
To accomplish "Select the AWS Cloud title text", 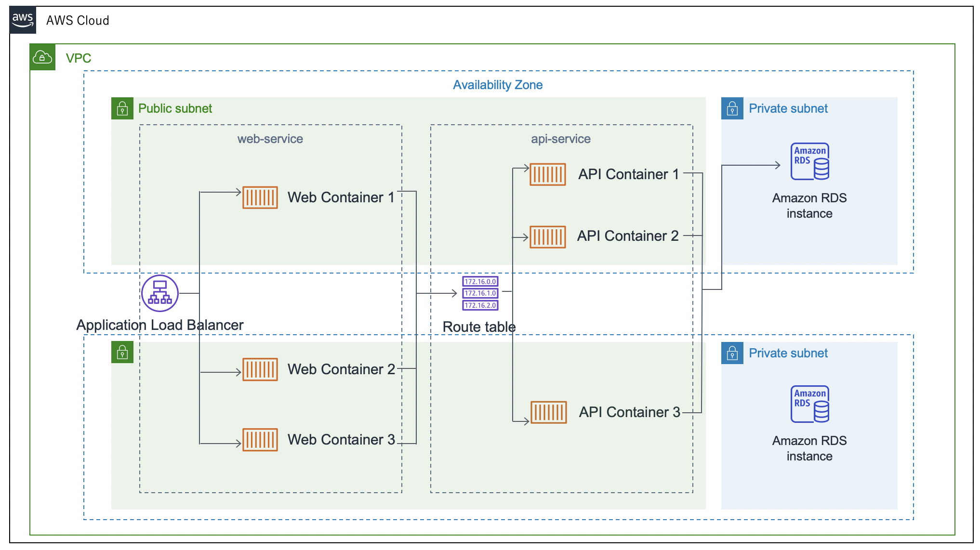I will coord(78,20).
